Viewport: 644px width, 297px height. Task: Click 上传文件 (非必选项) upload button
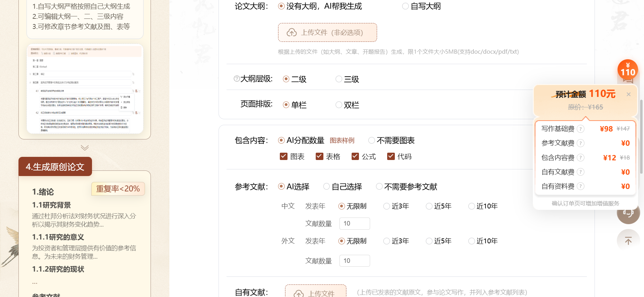tap(327, 32)
